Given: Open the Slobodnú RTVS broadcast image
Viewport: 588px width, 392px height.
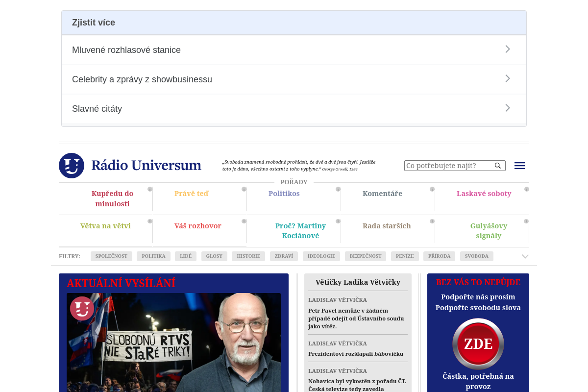Looking at the screenshot, I should pyautogui.click(x=173, y=343).
